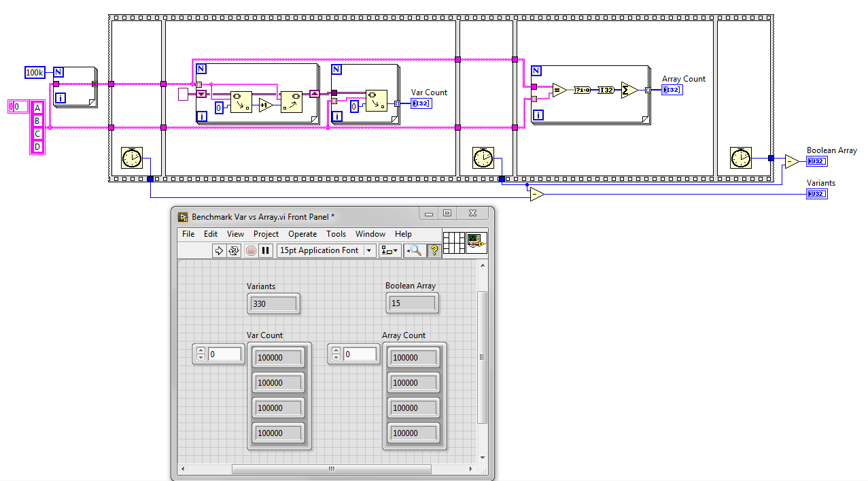Click the N terminal of the 100k loop
This screenshot has height=481, width=868.
[58, 72]
